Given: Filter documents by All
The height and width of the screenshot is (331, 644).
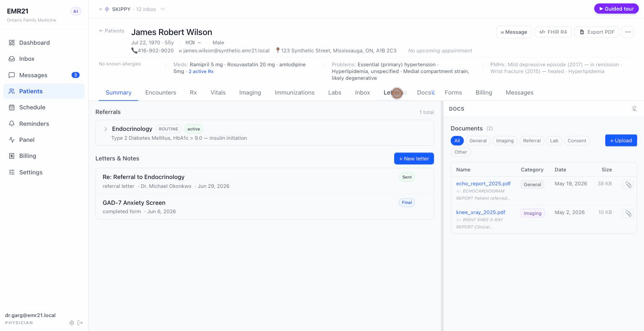Looking at the screenshot, I should tap(457, 141).
